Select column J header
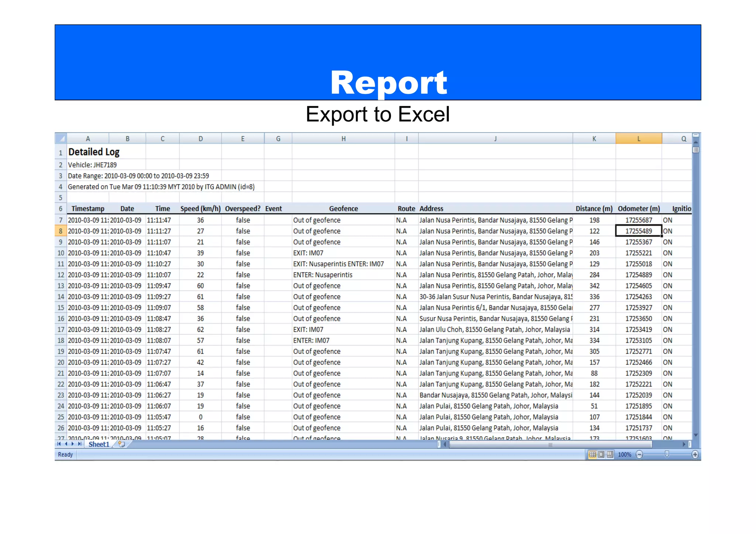The image size is (756, 534). 495,139
